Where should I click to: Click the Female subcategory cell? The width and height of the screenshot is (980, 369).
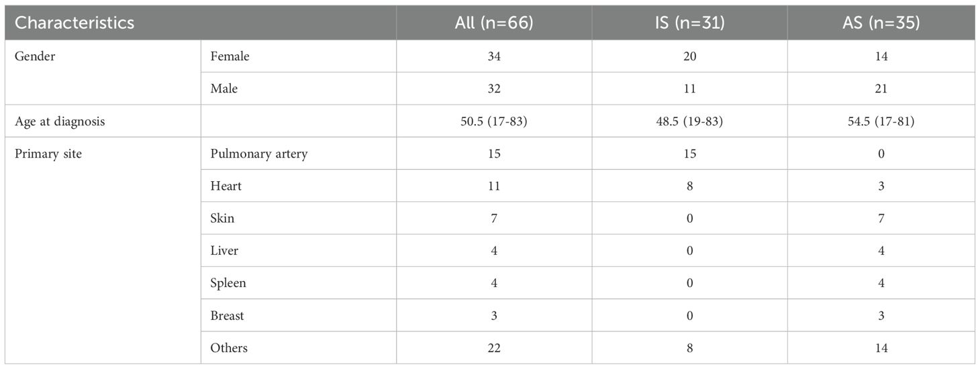[230, 56]
